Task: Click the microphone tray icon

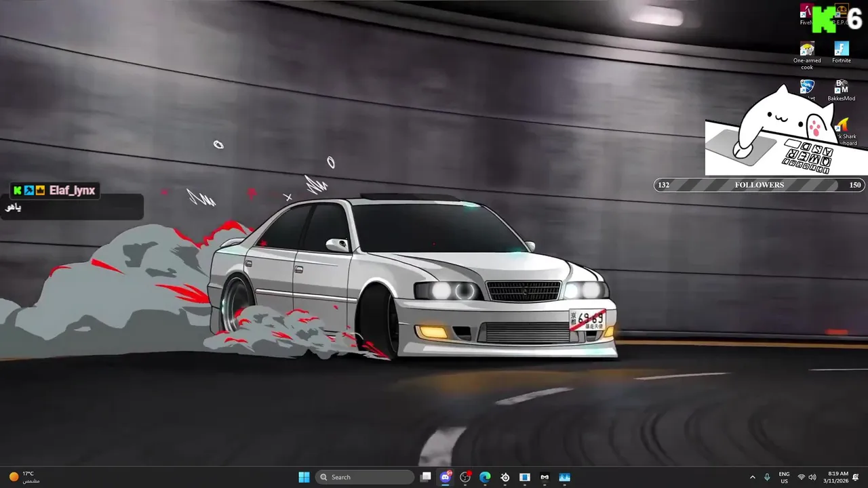Action: tap(767, 477)
